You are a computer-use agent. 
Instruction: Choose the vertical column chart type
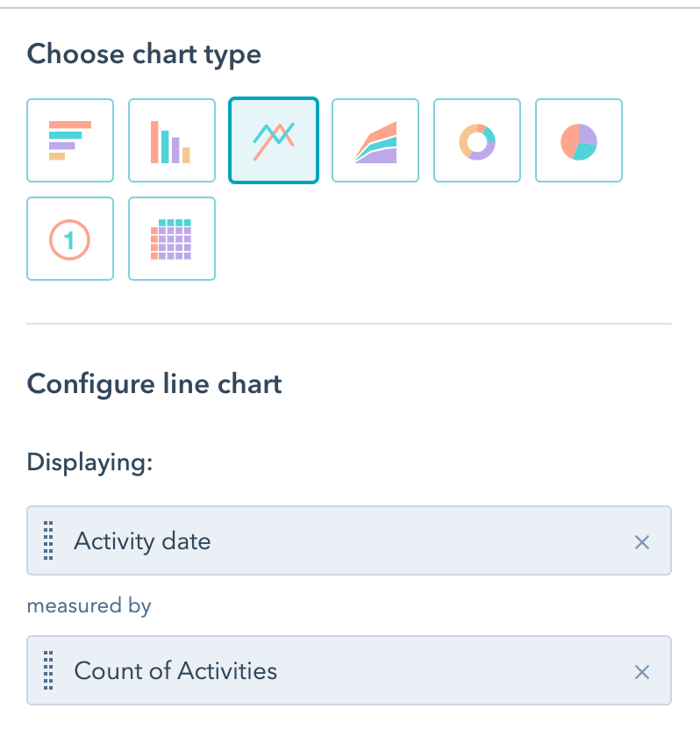point(172,140)
